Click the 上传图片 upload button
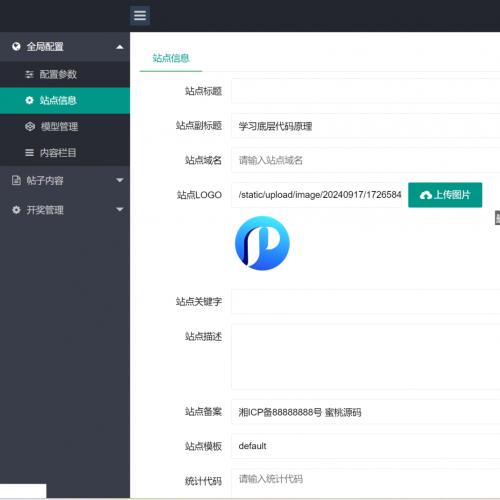Viewport: 500px width, 500px height. 445,195
